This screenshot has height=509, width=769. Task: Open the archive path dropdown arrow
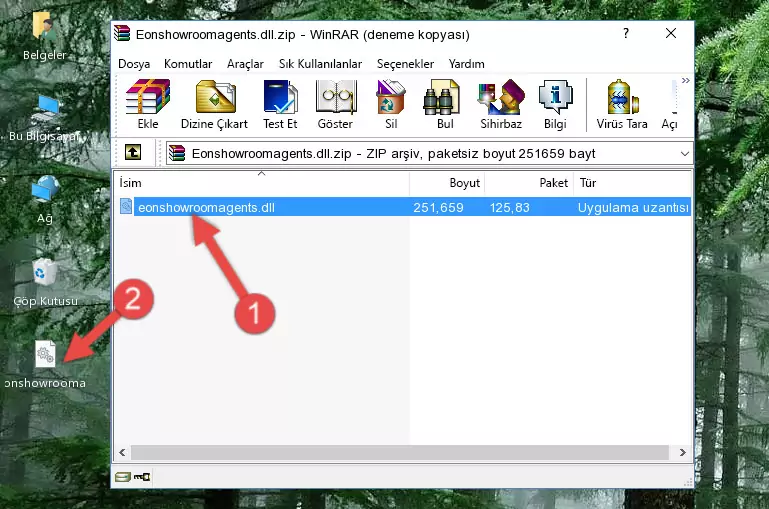pyautogui.click(x=685, y=153)
